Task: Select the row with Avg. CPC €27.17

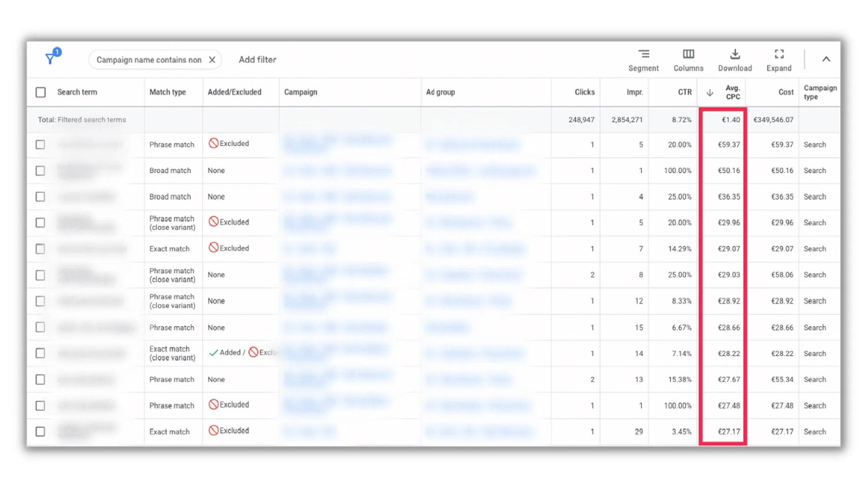Action: pos(40,432)
